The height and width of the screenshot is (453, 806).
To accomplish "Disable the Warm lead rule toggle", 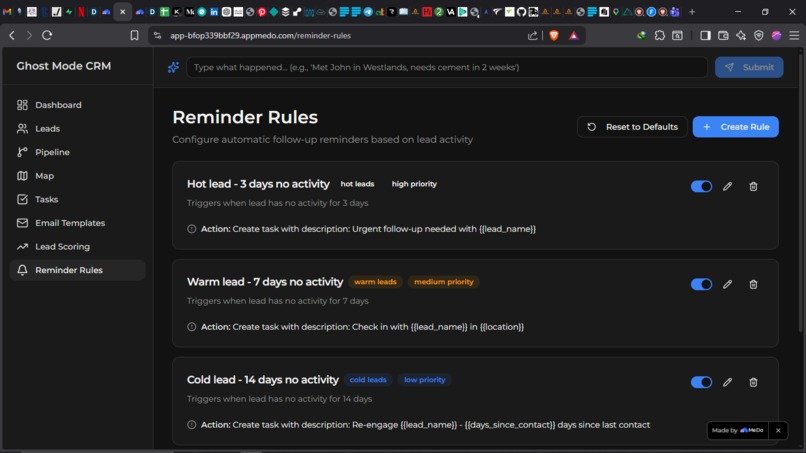I will (701, 284).
